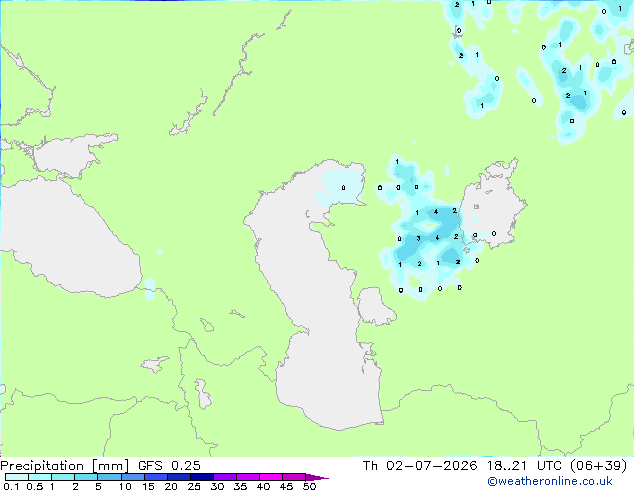Select the 30–35 mm purple legend swatch
The image size is (634, 490).
224,477
